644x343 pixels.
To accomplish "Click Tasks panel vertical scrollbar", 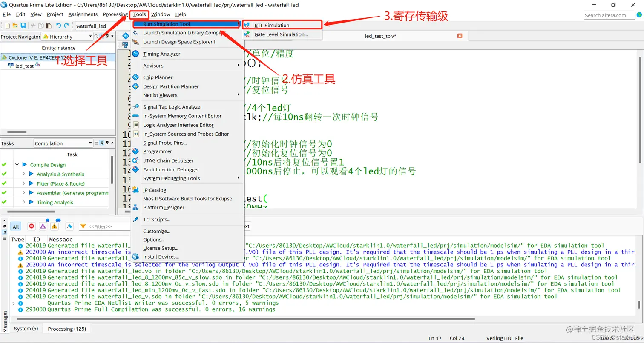I will coord(112,170).
